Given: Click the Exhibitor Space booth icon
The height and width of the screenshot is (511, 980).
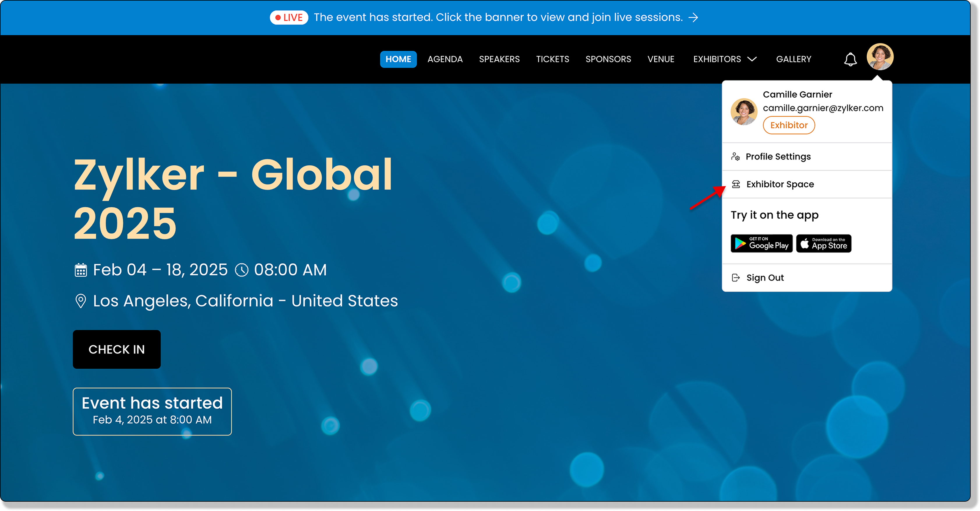Looking at the screenshot, I should click(x=736, y=184).
